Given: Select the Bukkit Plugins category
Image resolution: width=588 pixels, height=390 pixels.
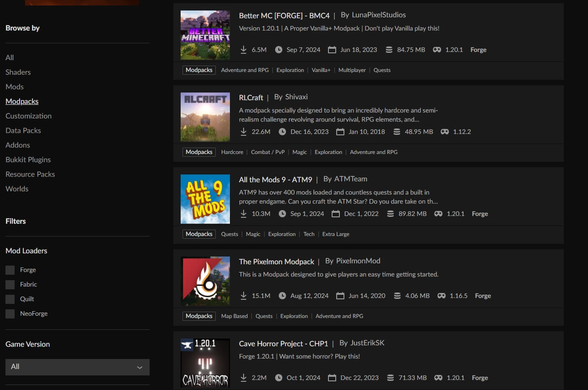Looking at the screenshot, I should (28, 159).
